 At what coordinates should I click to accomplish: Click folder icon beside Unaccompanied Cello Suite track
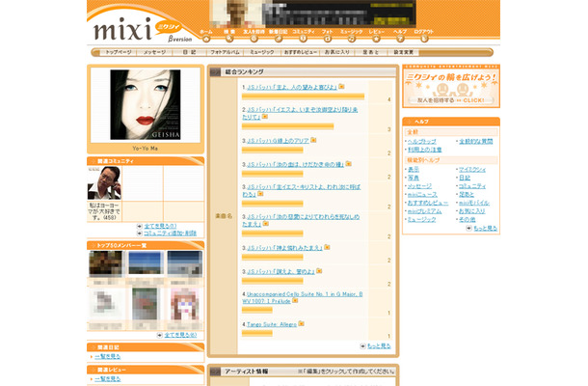[295, 300]
